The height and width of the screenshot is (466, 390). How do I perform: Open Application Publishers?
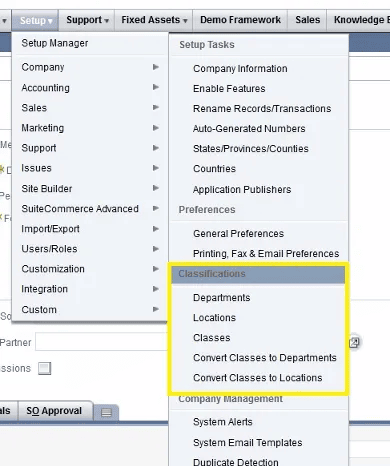242,189
